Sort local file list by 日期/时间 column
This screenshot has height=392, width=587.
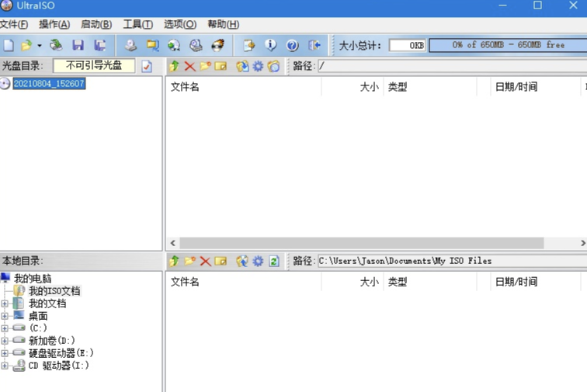[x=535, y=282]
